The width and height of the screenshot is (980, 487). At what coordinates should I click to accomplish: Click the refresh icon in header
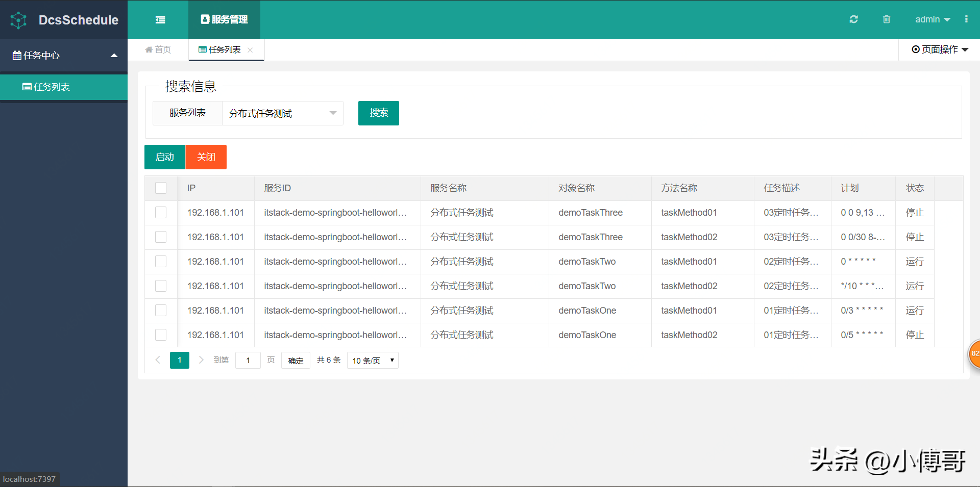853,19
